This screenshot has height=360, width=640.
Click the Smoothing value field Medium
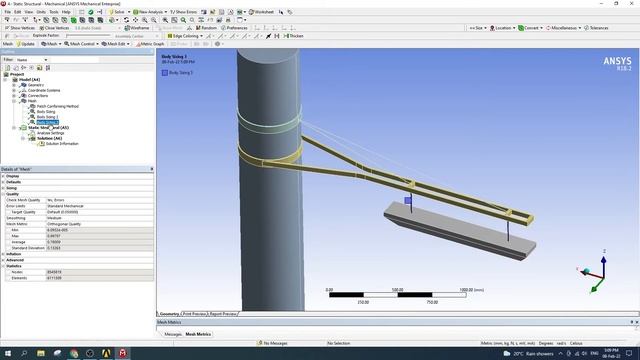tap(100, 218)
